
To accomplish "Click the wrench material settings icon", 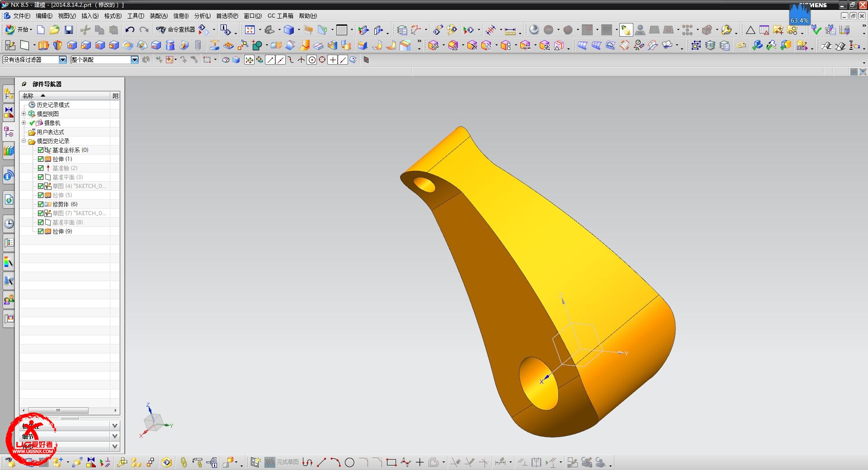I will coord(726,30).
